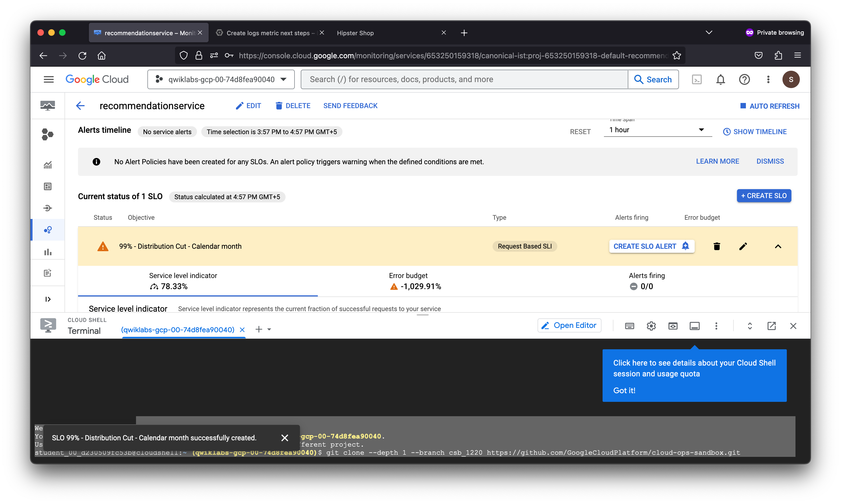Close the qwiklabs terminal tab

242,330
